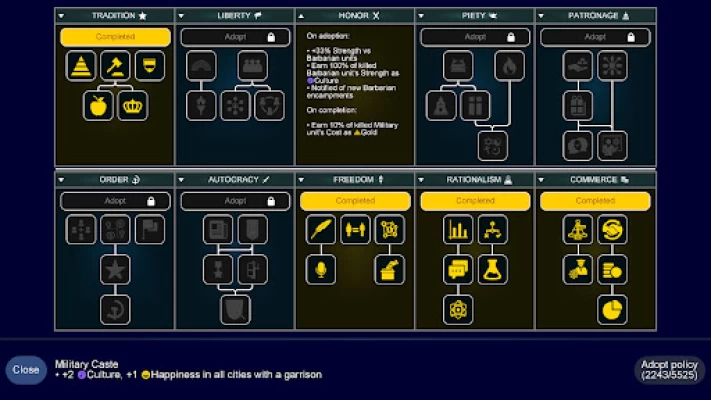The width and height of the screenshot is (711, 400).
Task: Select the microphone policy icon in Freedom
Action: (321, 270)
